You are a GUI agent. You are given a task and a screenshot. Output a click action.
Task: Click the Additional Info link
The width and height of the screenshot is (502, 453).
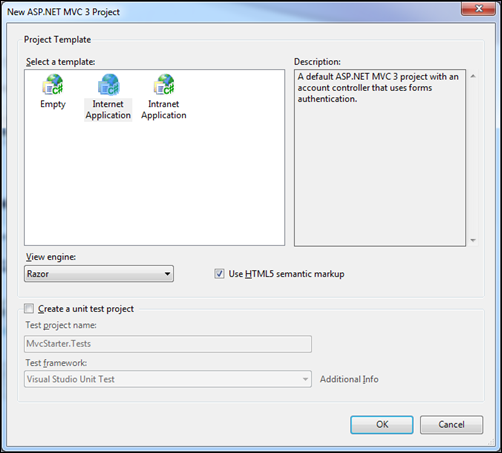click(349, 379)
